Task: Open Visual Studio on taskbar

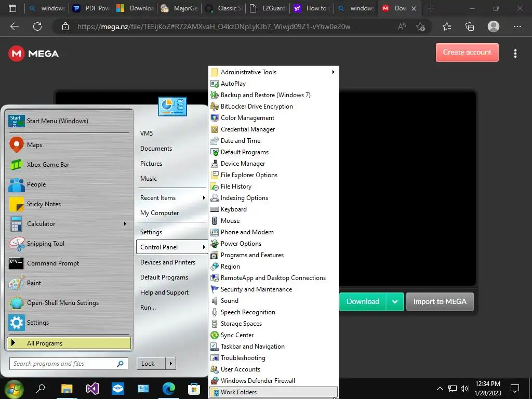Action: [92, 389]
